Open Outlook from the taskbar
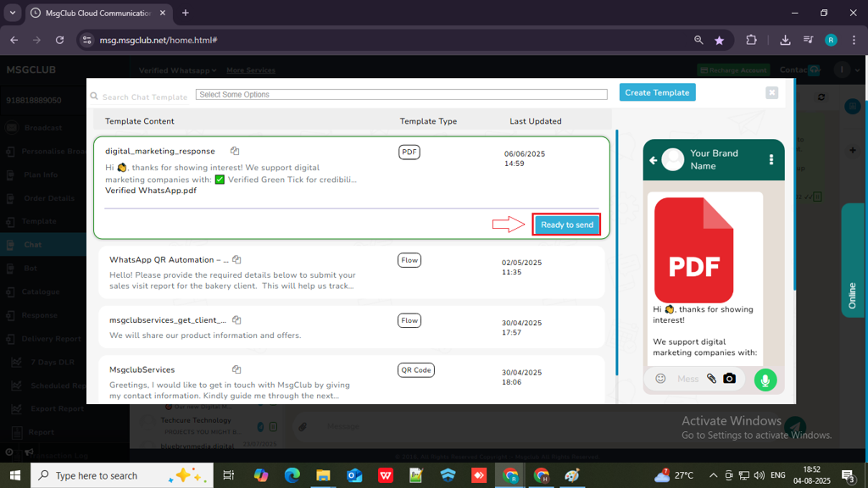Screen dimensions: 868x488 354,475
